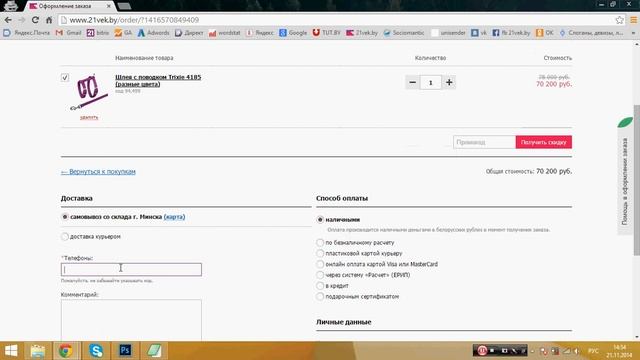Reload the page with the refresh icon
Screen dimensions: 640x360
point(35,20)
